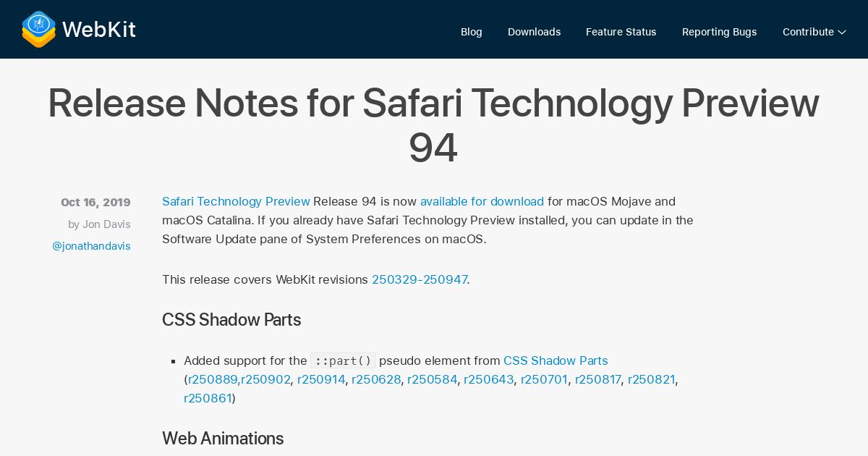Screen dimensions: 868x456
Task: Open changeset r250889
Action: 213,379
